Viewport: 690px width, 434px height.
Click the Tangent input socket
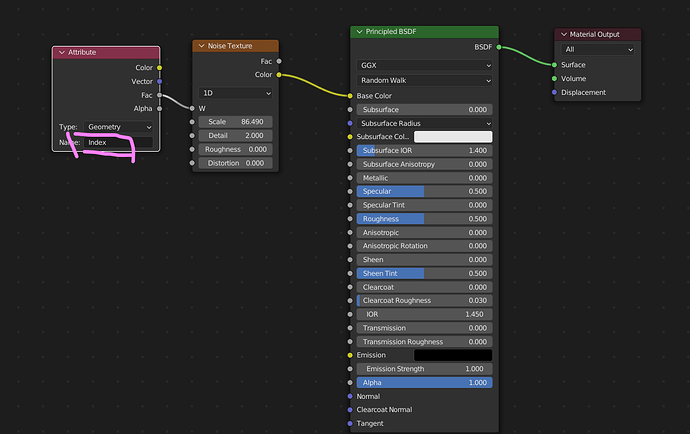tap(350, 423)
